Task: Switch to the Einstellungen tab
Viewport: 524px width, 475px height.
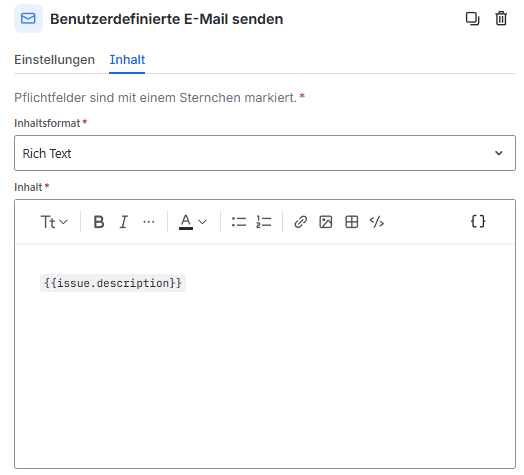Action: (54, 60)
